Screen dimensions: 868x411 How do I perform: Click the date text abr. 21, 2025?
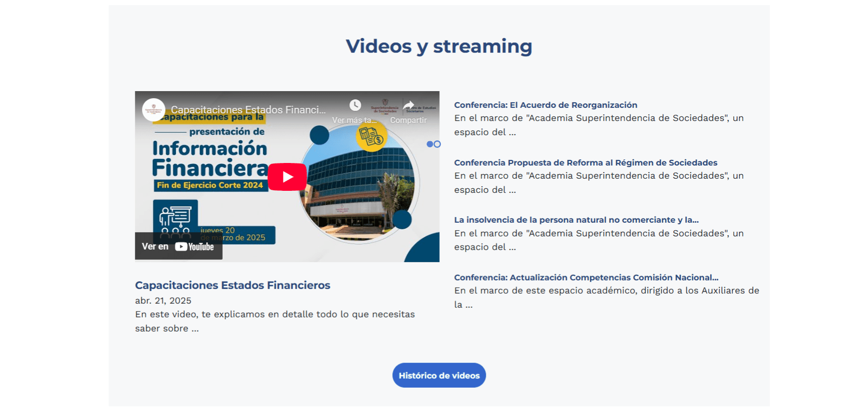click(163, 301)
